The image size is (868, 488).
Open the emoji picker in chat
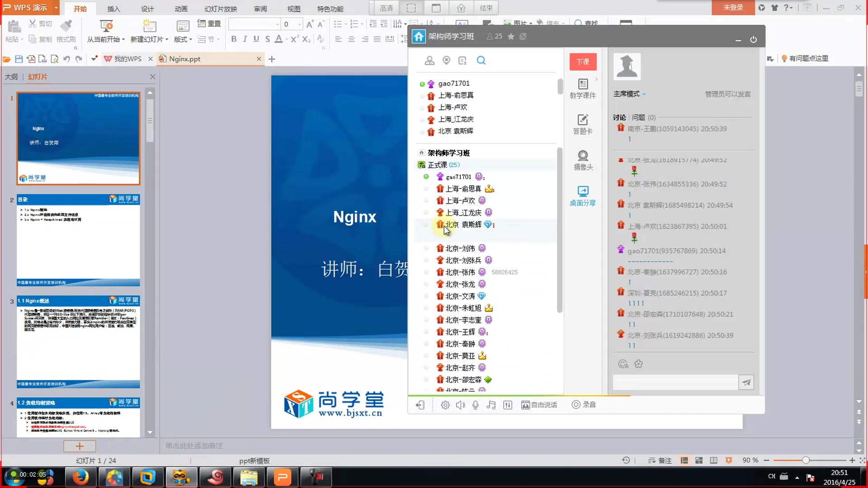click(623, 364)
